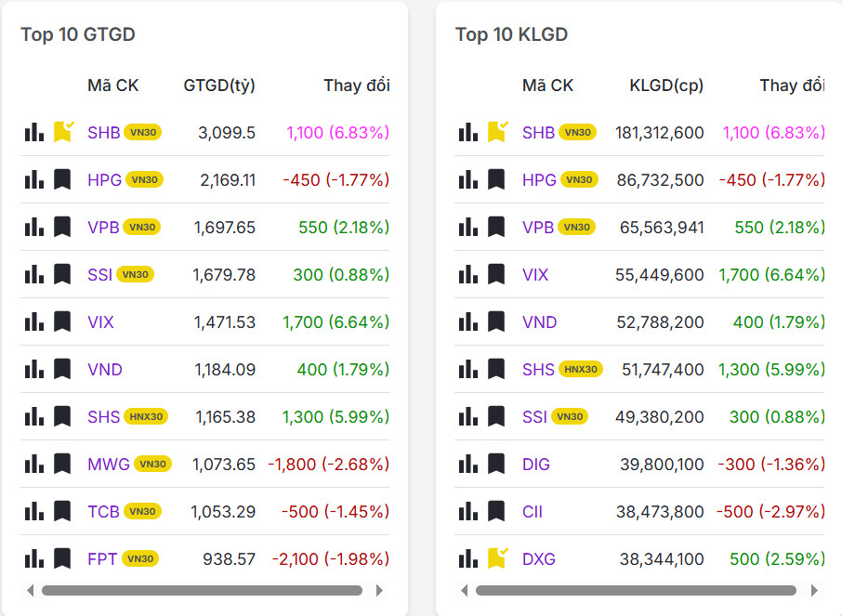Open SHS chart icon in Top 10 KLGD
Image resolution: width=842 pixels, height=616 pixels.
pyautogui.click(x=468, y=369)
